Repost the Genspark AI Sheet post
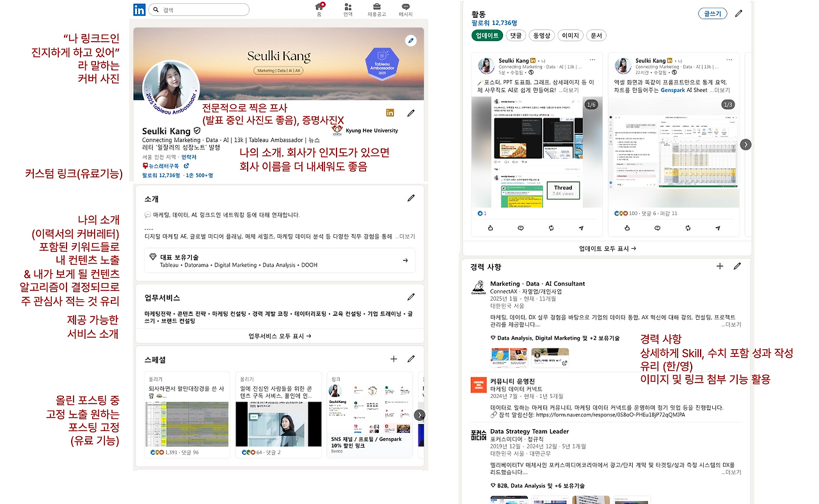Viewport: 819px width, 504px height. pos(688,228)
